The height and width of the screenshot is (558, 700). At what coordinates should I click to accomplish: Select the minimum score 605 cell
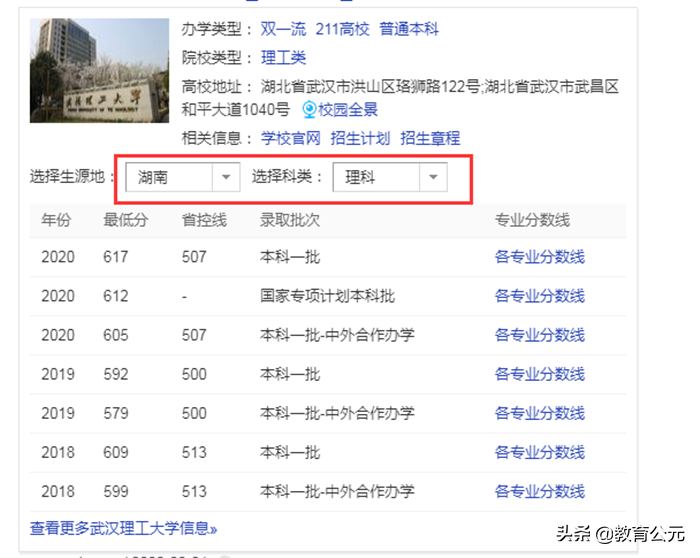(116, 335)
